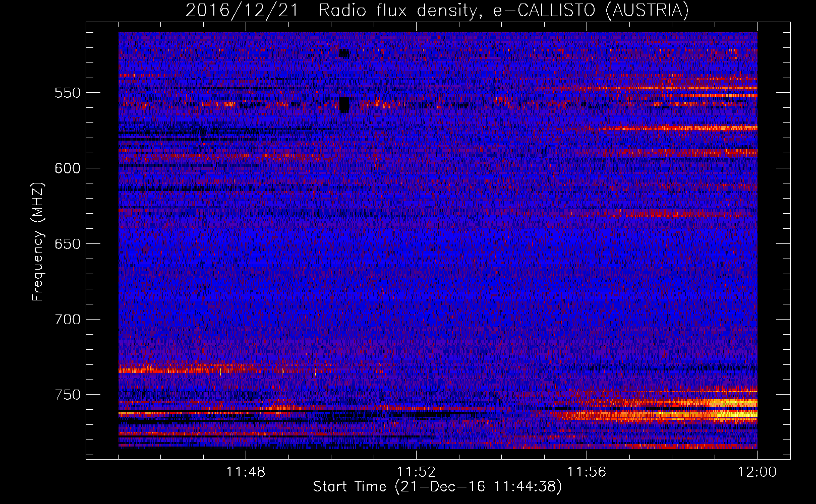Click the 'Frequency (MHZ)' axis label

pyautogui.click(x=38, y=242)
